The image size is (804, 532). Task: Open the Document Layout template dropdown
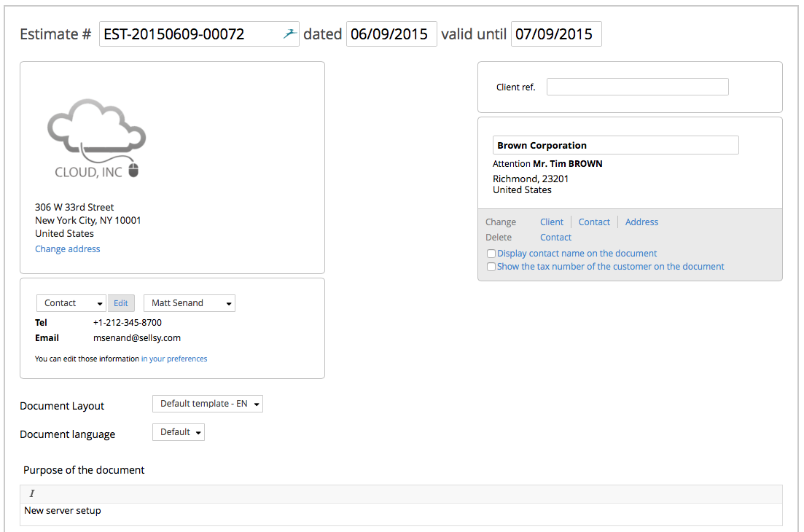(208, 404)
